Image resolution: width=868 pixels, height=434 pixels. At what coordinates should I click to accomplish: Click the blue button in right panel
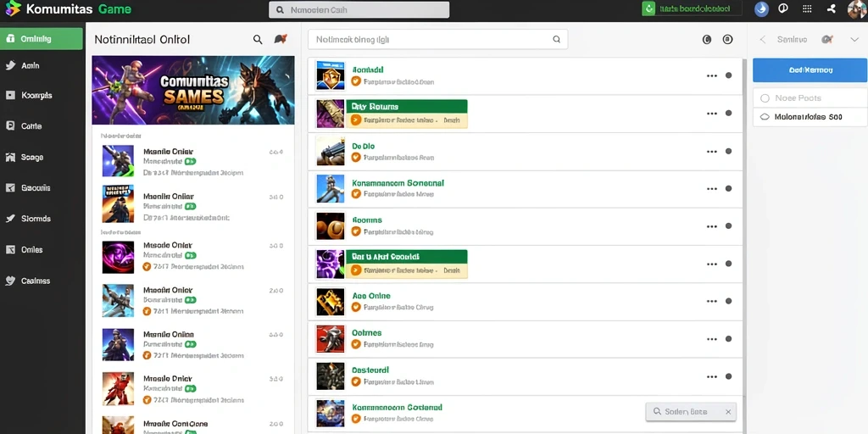(810, 70)
